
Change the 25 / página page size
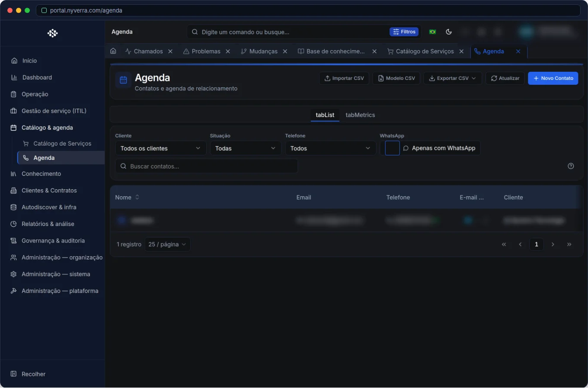tap(167, 245)
